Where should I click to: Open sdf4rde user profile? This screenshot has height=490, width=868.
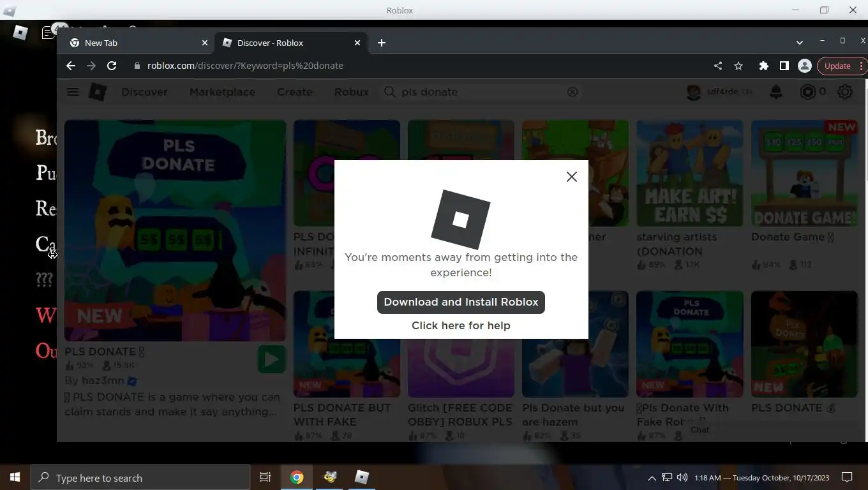coord(719,92)
